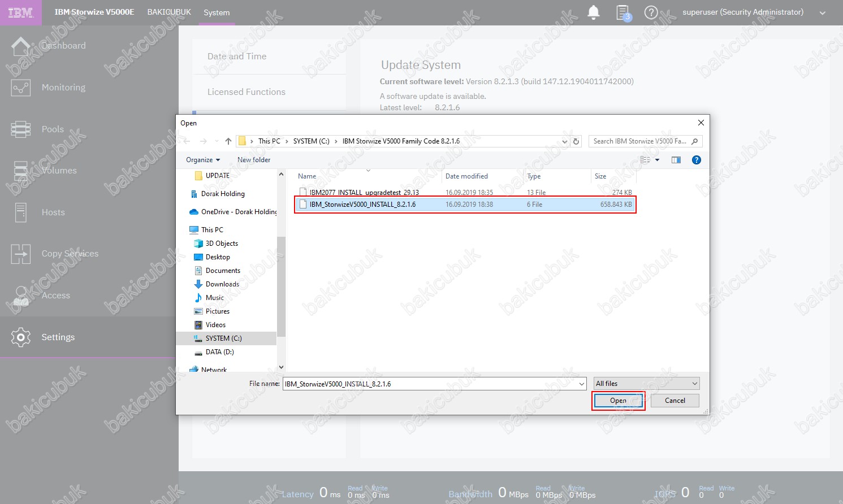The width and height of the screenshot is (843, 504).
Task: Expand the File name dropdown arrow
Action: coord(582,384)
